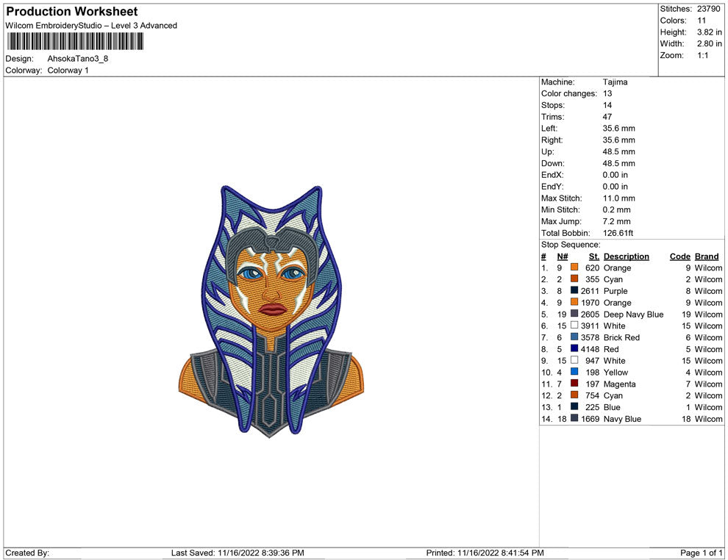Click the orange swatch for 620-stitch Orange stop
Screen dimensions: 728x560
pyautogui.click(x=574, y=268)
